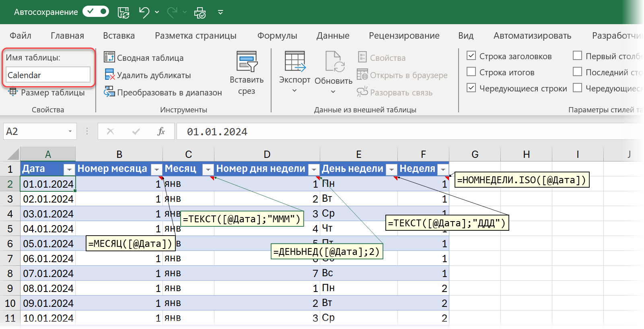Image resolution: width=644 pixels, height=329 pixels.
Task: Click the table name field Calendar
Action: coord(48,75)
